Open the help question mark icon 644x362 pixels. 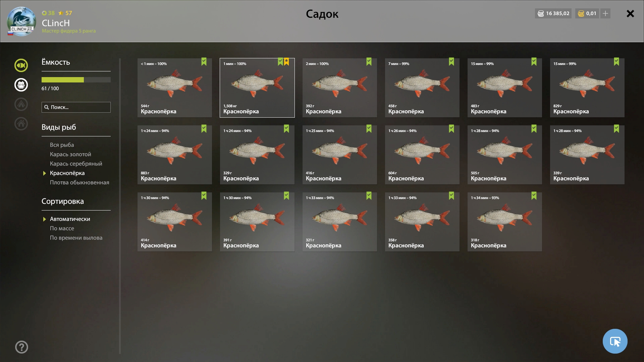[x=21, y=347]
